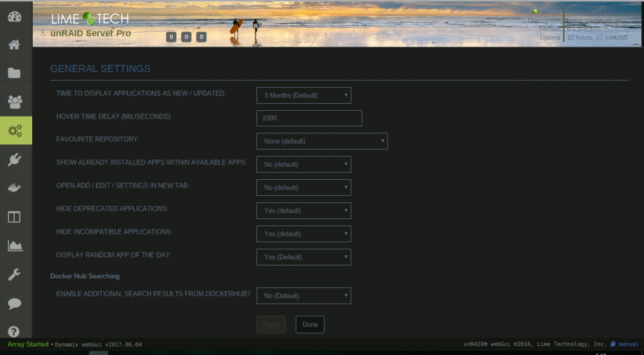Click the General Settings heading
Viewport: 644px width, 355px height.
pos(100,69)
